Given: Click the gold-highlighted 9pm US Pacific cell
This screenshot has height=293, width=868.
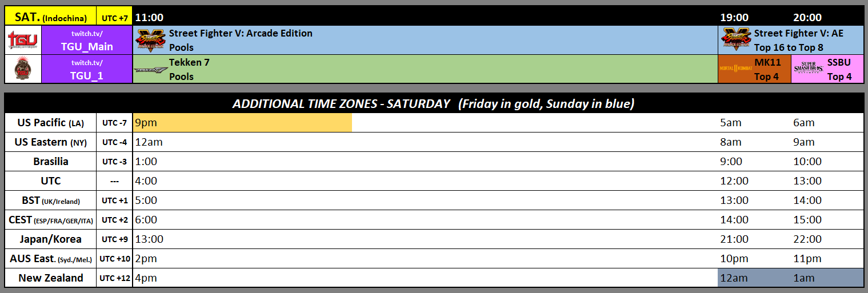Looking at the screenshot, I should [x=242, y=123].
